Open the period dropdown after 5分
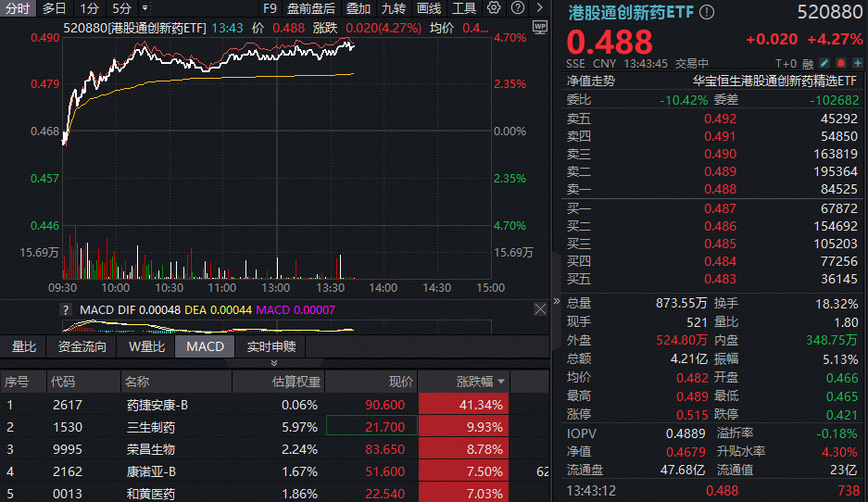 (x=145, y=8)
